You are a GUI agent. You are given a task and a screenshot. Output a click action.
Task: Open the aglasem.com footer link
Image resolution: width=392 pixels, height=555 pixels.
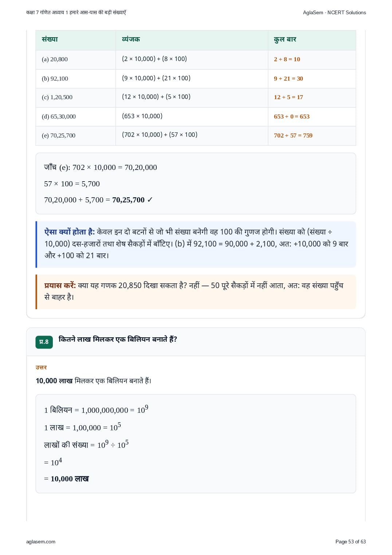tap(41, 542)
